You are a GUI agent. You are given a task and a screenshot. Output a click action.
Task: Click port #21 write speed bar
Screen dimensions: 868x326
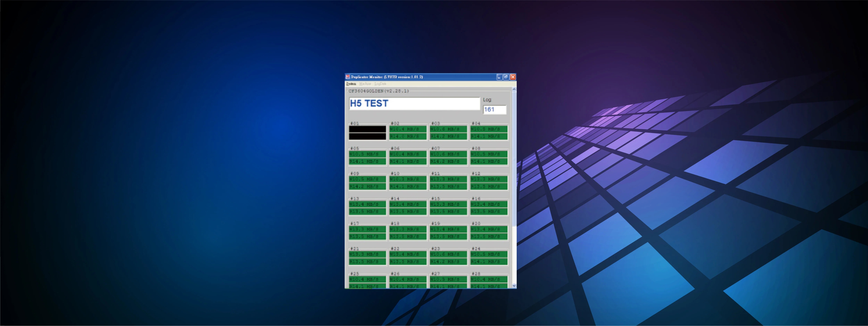[367, 254]
